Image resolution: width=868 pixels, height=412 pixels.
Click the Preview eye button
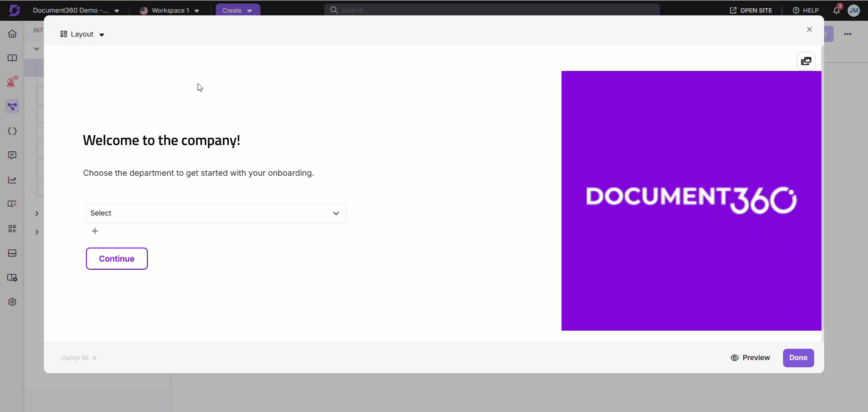[750, 358]
